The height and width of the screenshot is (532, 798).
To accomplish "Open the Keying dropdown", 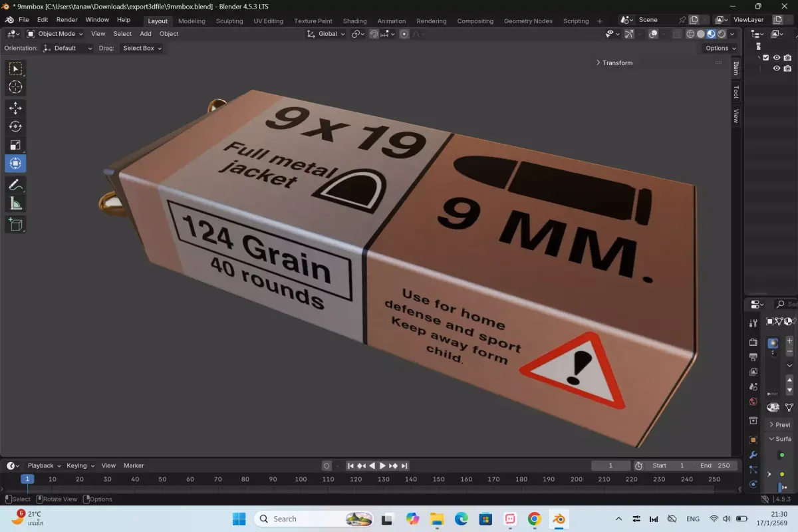I will click(x=80, y=465).
